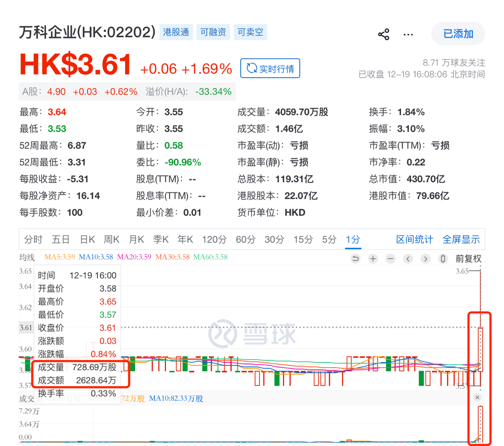The width and height of the screenshot is (504, 446).
Task: Click the last tall volume bar
Action: pos(480,424)
